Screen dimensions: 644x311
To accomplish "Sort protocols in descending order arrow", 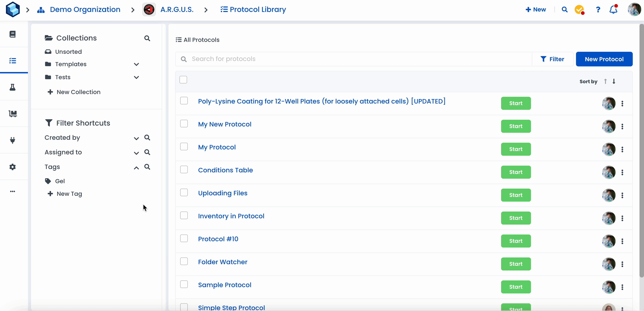I will (x=614, y=81).
